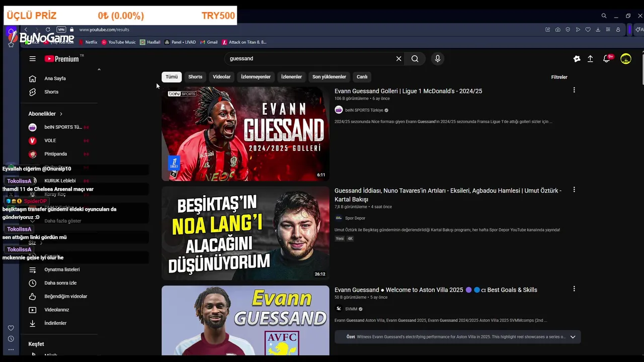Open Daha sonra izle in the sidebar
This screenshot has width=644, height=362.
59,283
